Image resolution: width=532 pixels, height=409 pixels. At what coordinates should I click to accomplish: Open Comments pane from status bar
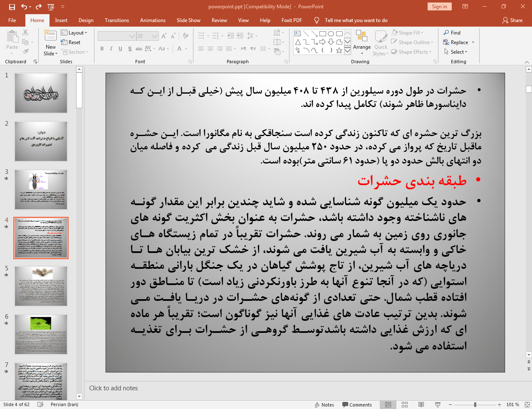tap(357, 405)
